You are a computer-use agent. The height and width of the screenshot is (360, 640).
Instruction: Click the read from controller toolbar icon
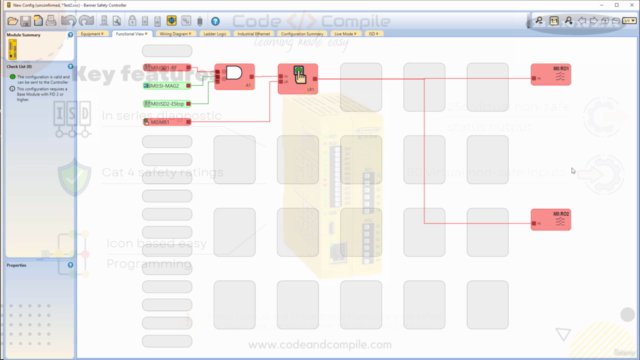104,21
